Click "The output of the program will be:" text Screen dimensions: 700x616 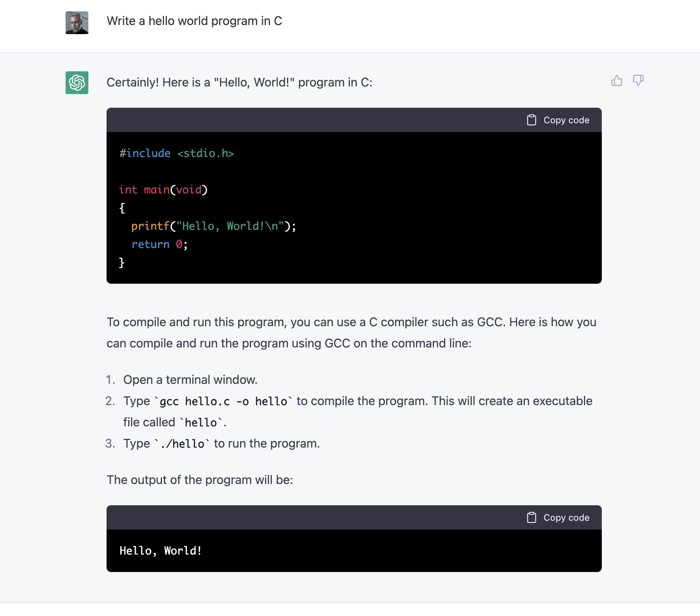pos(199,480)
